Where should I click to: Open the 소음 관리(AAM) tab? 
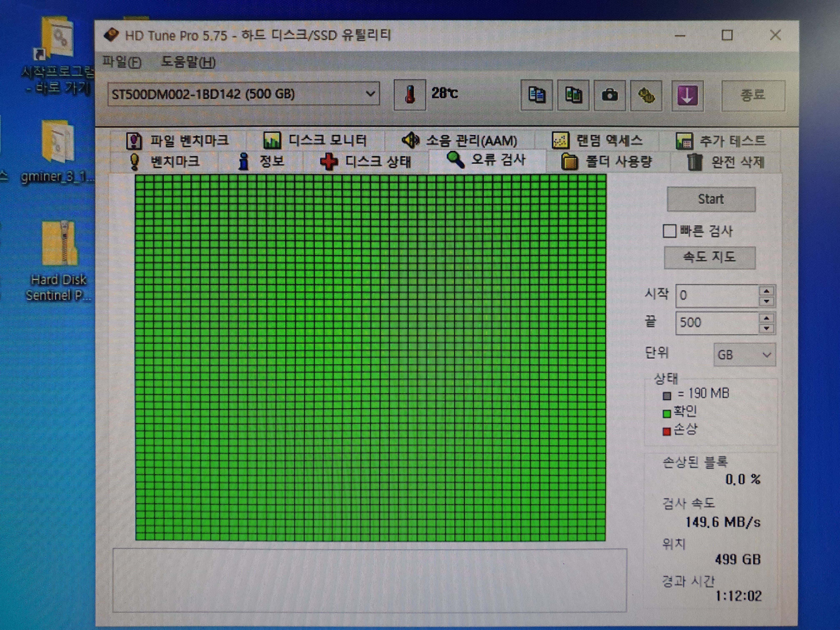pyautogui.click(x=460, y=140)
